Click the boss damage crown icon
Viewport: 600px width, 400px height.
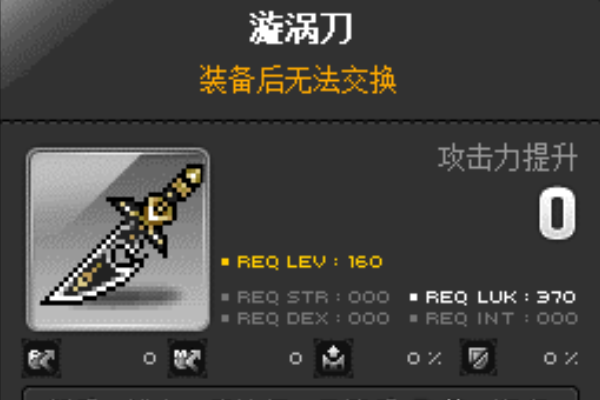point(333,358)
